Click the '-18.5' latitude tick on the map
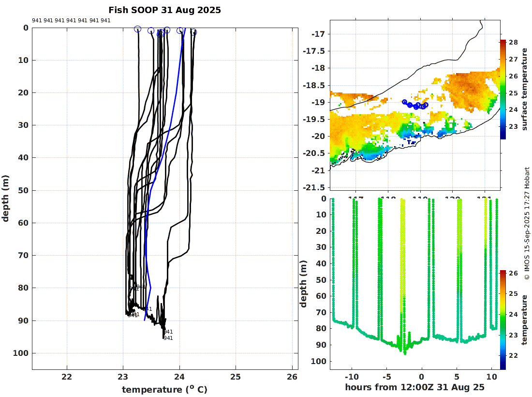This screenshot has height=397, width=532. click(314, 85)
